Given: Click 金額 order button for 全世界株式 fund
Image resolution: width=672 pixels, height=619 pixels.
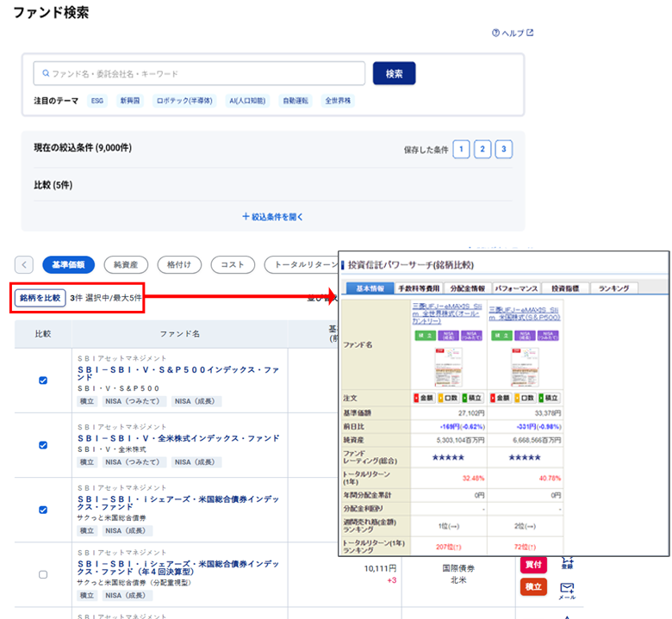Looking at the screenshot, I should [424, 398].
